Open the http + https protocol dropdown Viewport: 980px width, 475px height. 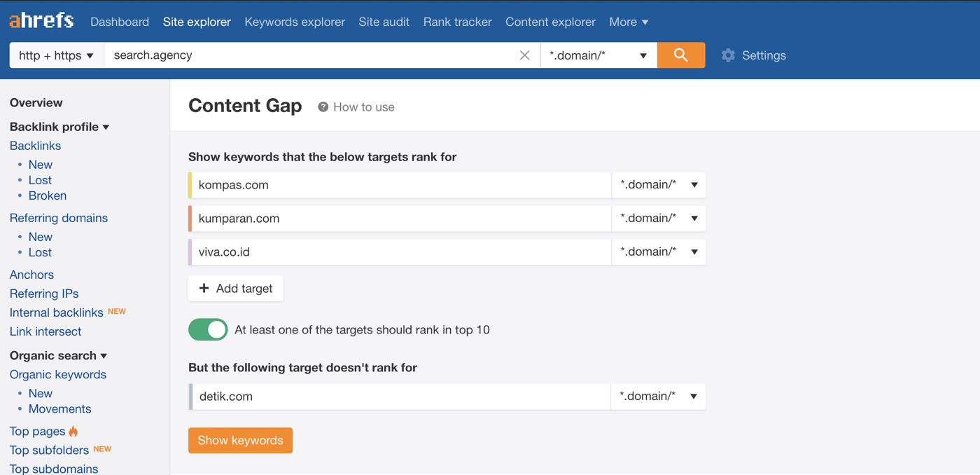coord(57,55)
